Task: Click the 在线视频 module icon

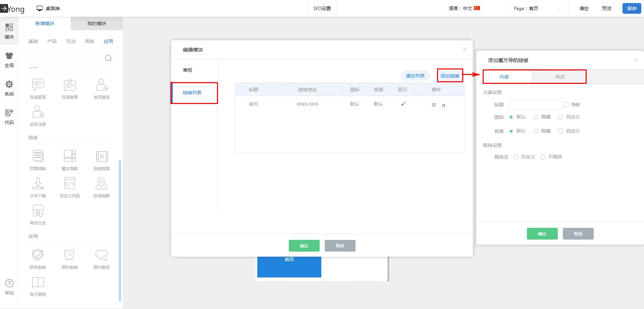Action: [102, 156]
